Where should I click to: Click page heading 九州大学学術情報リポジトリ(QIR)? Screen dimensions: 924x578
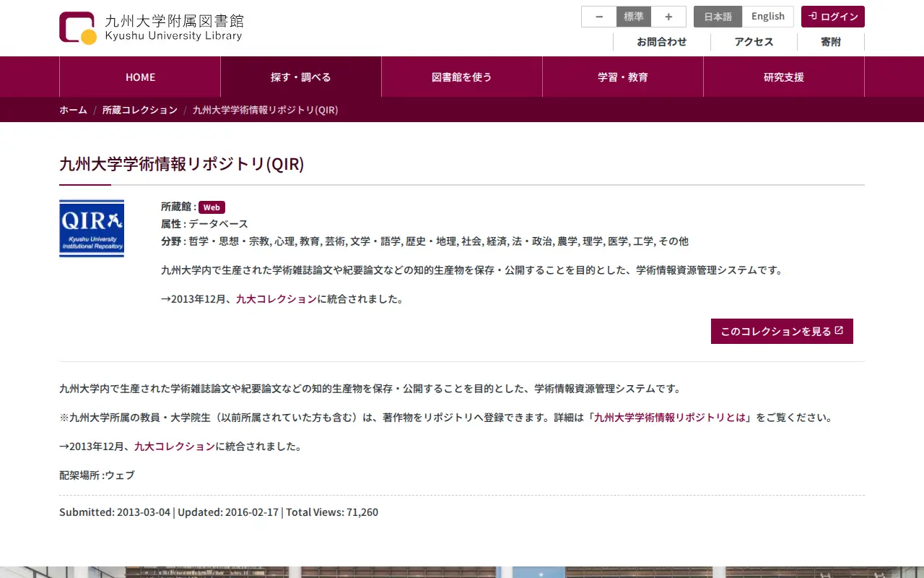[x=182, y=164]
